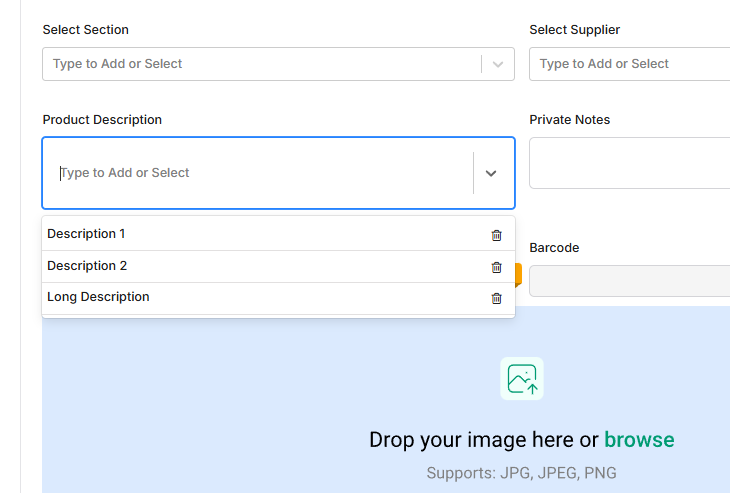Collapse the Product Description dropdown arrow
Screen dimensions: 730x493
(491, 173)
